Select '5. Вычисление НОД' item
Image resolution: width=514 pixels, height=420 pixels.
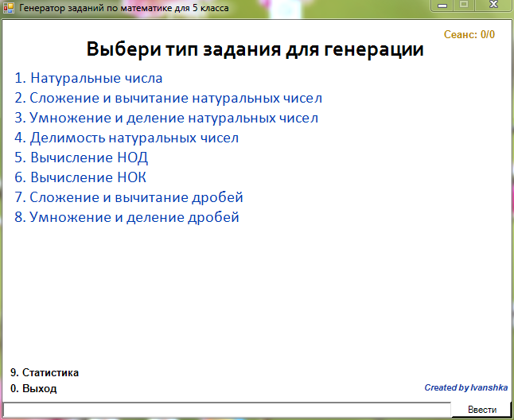(x=81, y=157)
